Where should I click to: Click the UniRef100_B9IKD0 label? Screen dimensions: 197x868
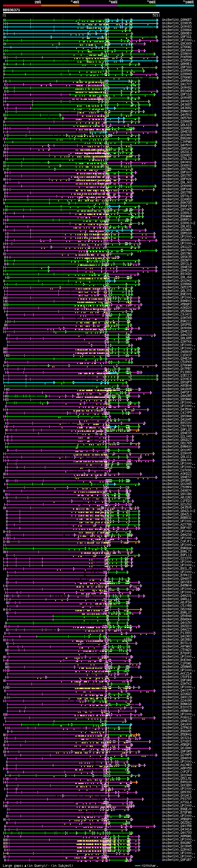[x=177, y=274]
